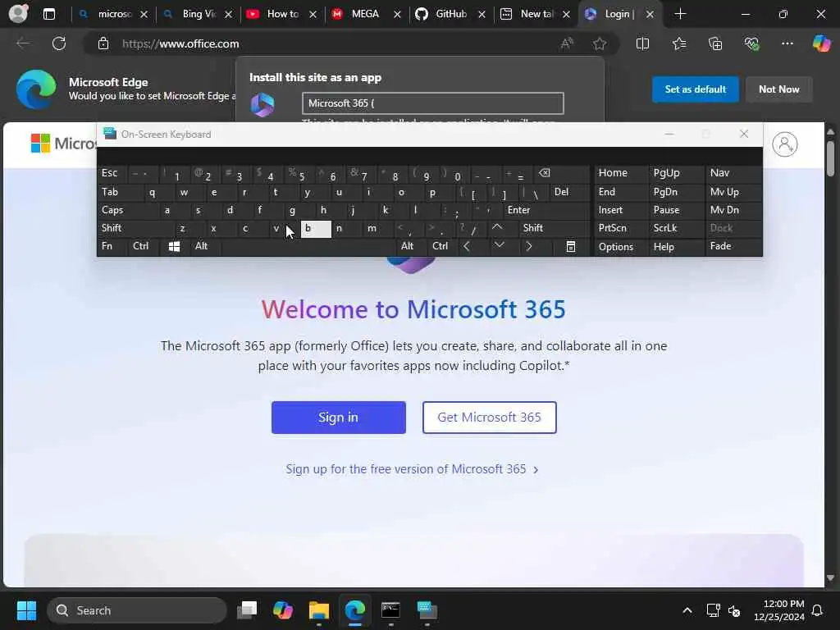Open Settings and more ellipsis menu
Screen dimensions: 840x630
[787, 43]
